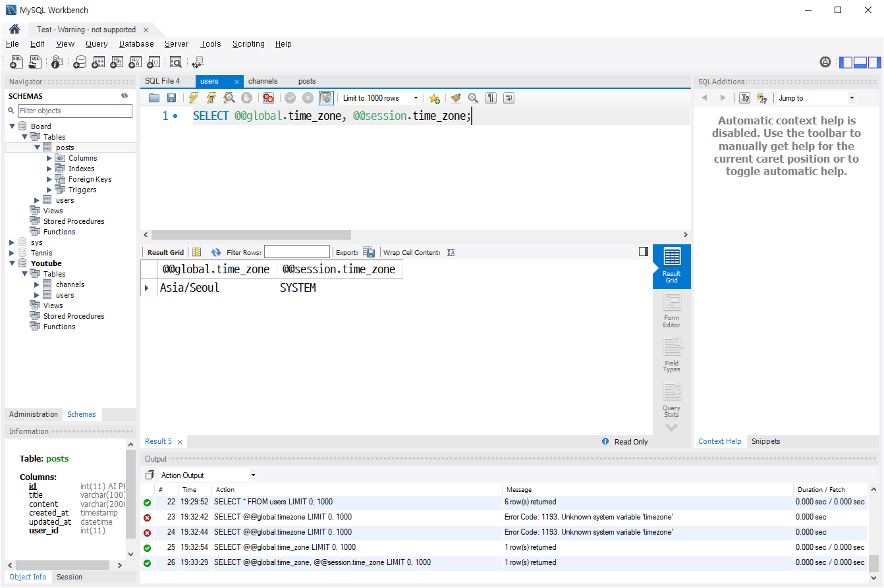Toggle left sidebar panel visibility
884x588 pixels.
pyautogui.click(x=845, y=63)
